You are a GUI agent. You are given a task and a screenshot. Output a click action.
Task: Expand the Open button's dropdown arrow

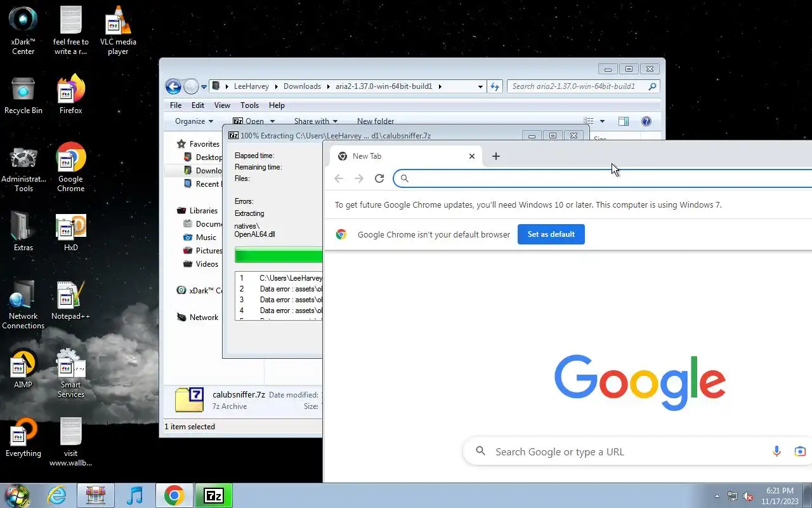point(272,121)
